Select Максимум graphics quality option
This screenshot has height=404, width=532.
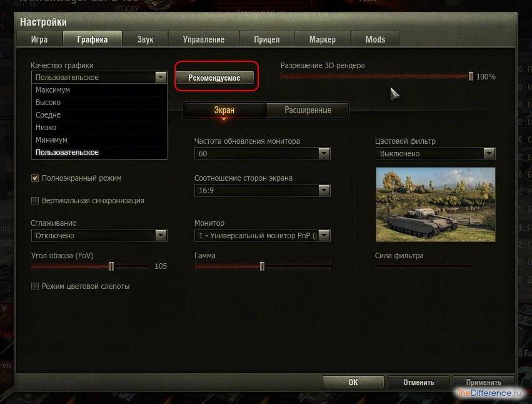click(x=53, y=90)
